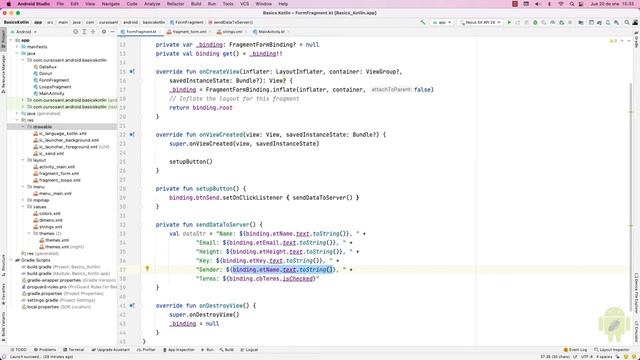Toggle the Favorites side panel
The width and height of the screenshot is (640, 360).
coord(3,294)
